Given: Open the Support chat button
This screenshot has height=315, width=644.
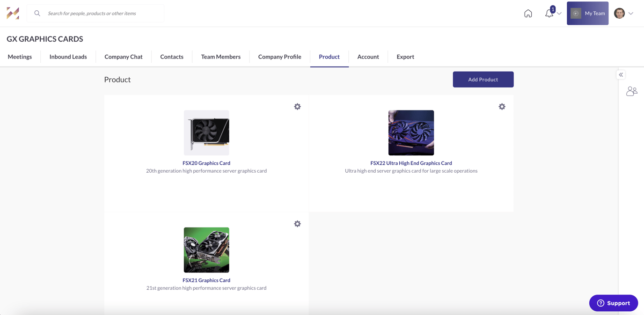Looking at the screenshot, I should click(x=613, y=303).
